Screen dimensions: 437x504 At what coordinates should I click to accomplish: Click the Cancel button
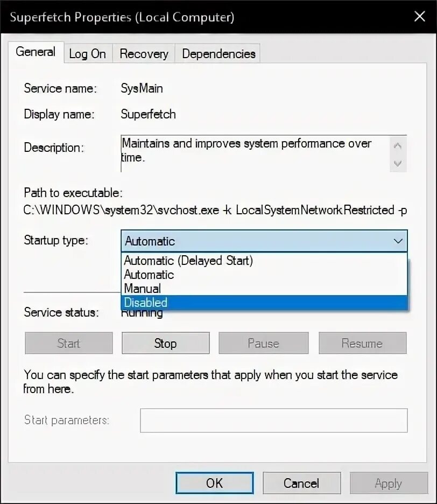click(x=301, y=483)
